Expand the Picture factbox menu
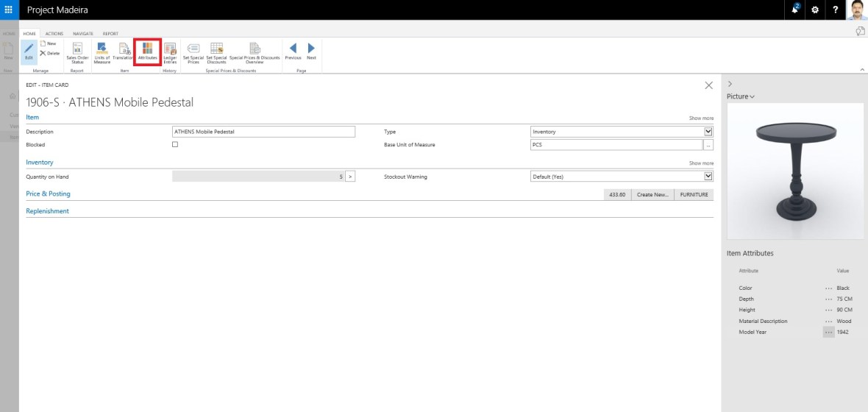The height and width of the screenshot is (412, 868). (741, 96)
